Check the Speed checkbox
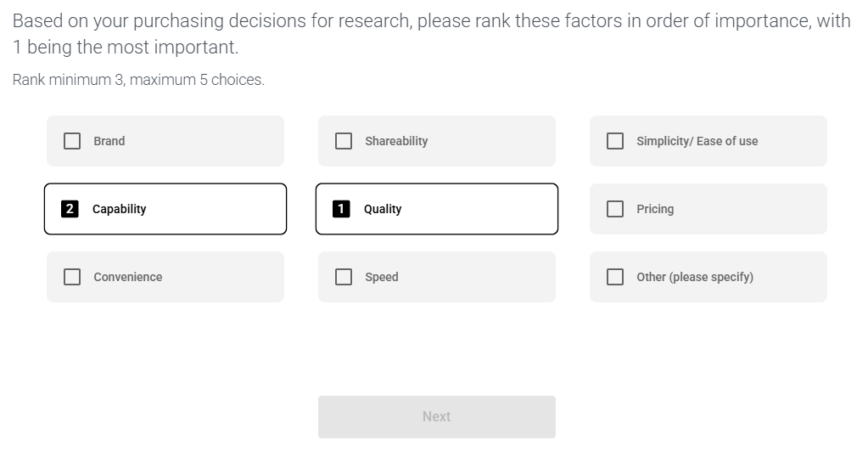The height and width of the screenshot is (451, 868). click(344, 277)
